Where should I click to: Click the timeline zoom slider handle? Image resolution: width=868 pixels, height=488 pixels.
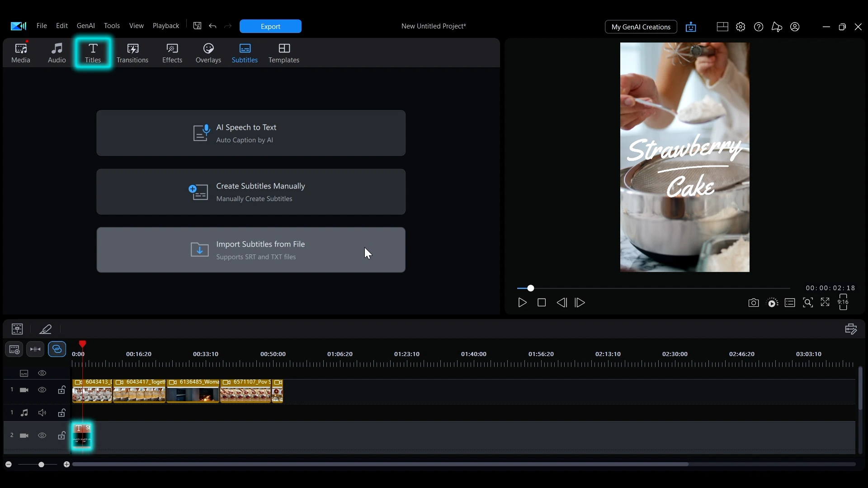click(x=41, y=465)
